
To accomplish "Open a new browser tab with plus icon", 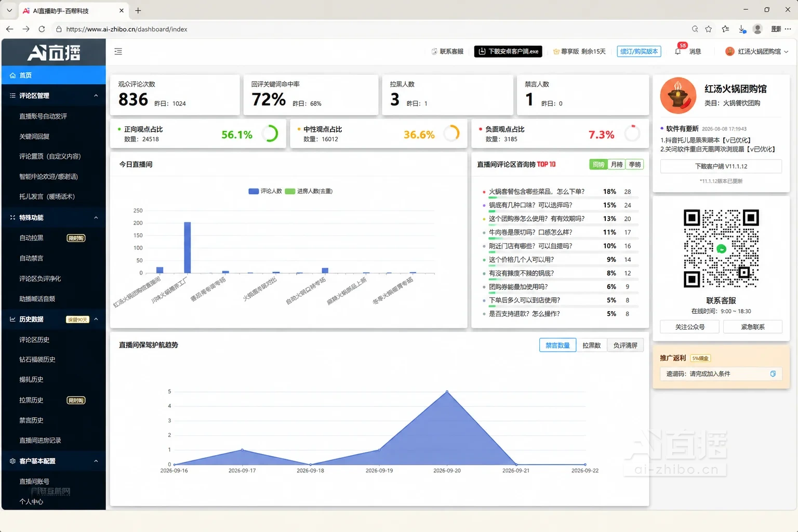I will (x=138, y=10).
